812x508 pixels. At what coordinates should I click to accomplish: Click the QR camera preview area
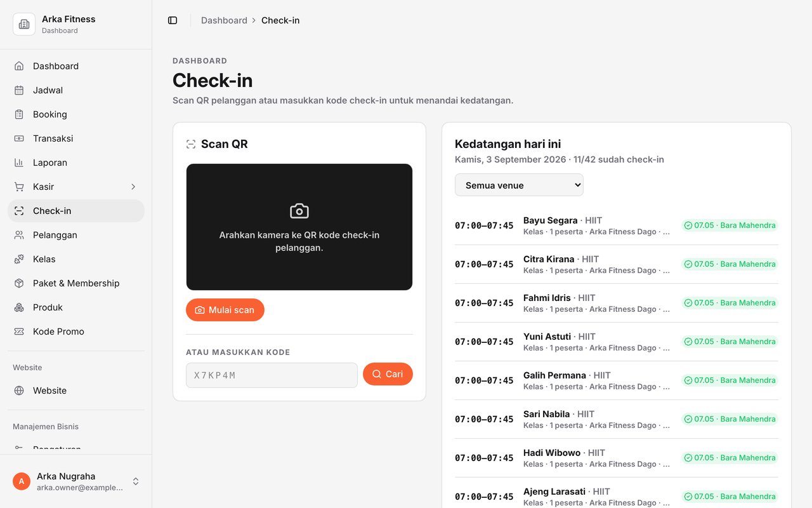point(299,227)
